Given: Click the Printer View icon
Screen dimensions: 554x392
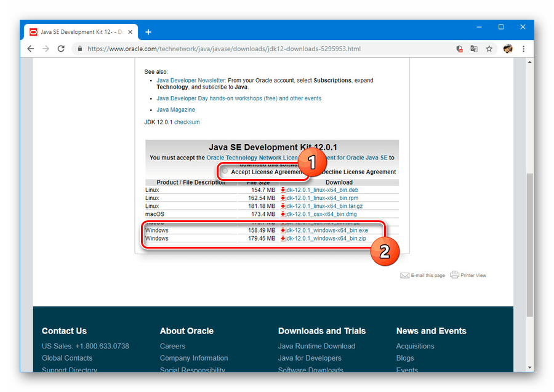Looking at the screenshot, I should pos(454,274).
